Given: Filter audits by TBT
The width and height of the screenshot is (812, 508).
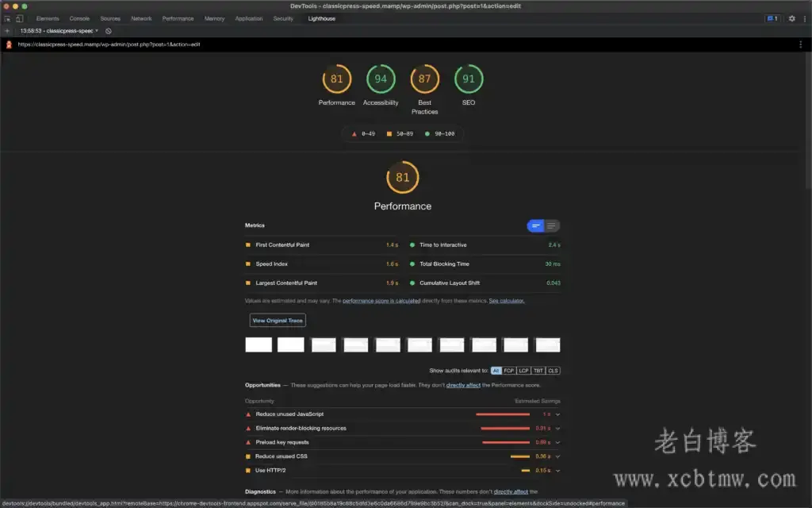Looking at the screenshot, I should 538,371.
